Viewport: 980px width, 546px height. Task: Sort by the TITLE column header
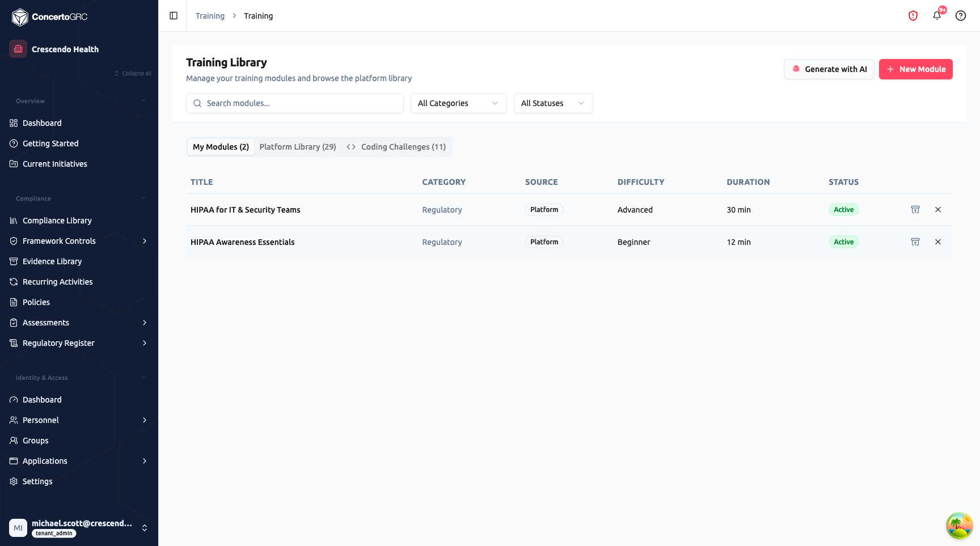click(x=202, y=182)
